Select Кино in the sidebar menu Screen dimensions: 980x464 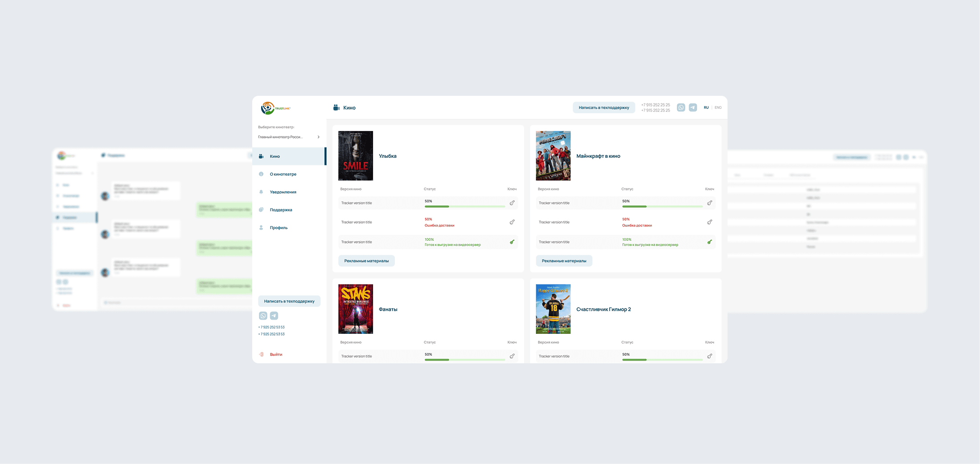(289, 156)
